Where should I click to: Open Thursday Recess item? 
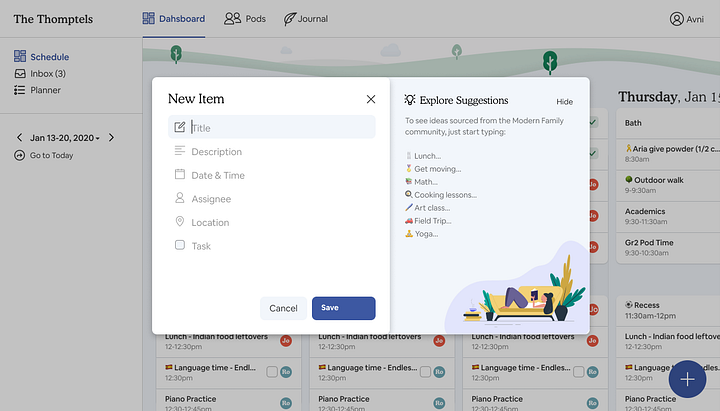point(668,310)
